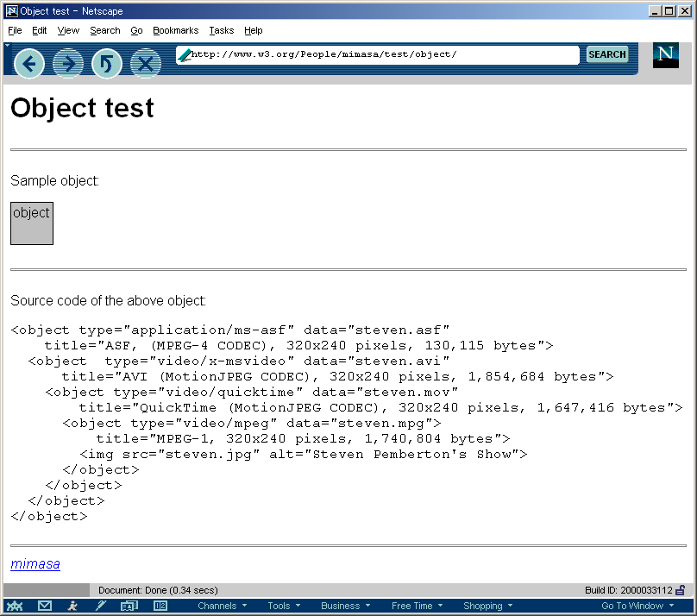
Task: Expand the Go To Window dropdown
Action: click(637, 606)
